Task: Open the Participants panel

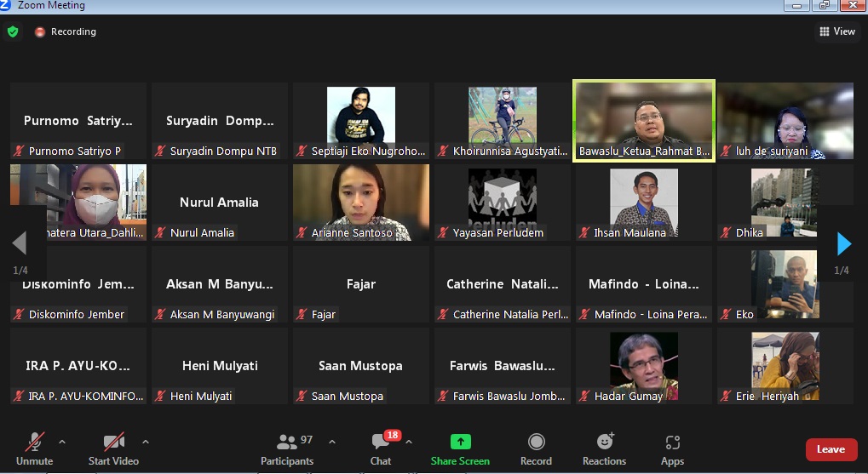Action: click(x=287, y=448)
